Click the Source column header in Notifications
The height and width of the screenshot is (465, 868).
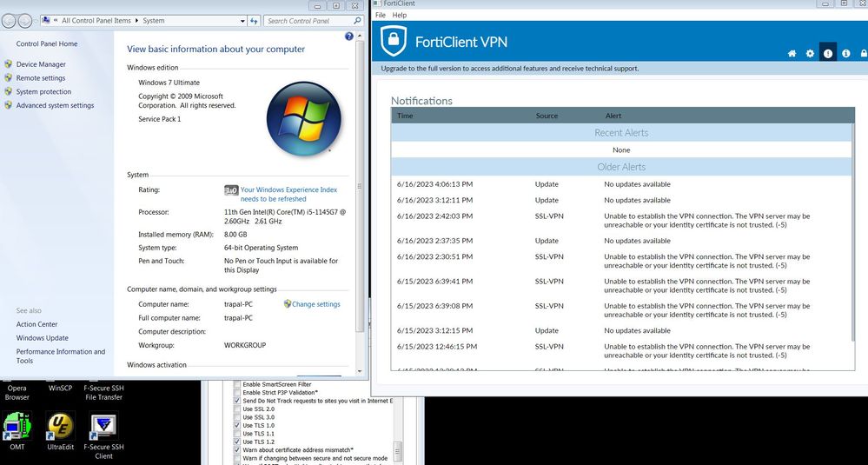(547, 116)
